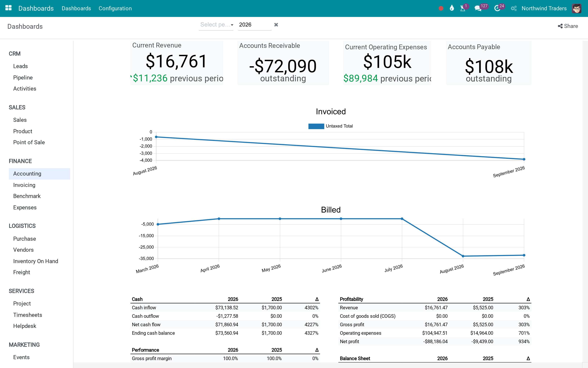Switch company via Northwind Traders
Viewport: 588px width, 368px height.
544,8
